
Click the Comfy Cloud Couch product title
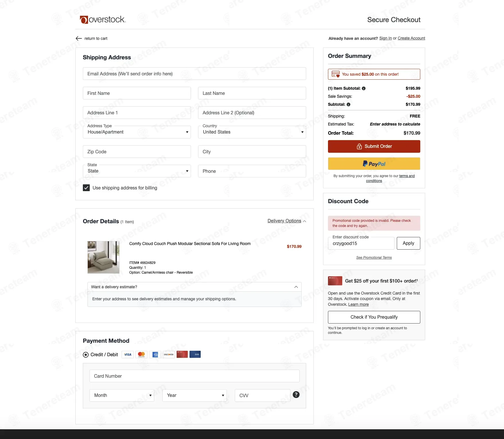(190, 244)
